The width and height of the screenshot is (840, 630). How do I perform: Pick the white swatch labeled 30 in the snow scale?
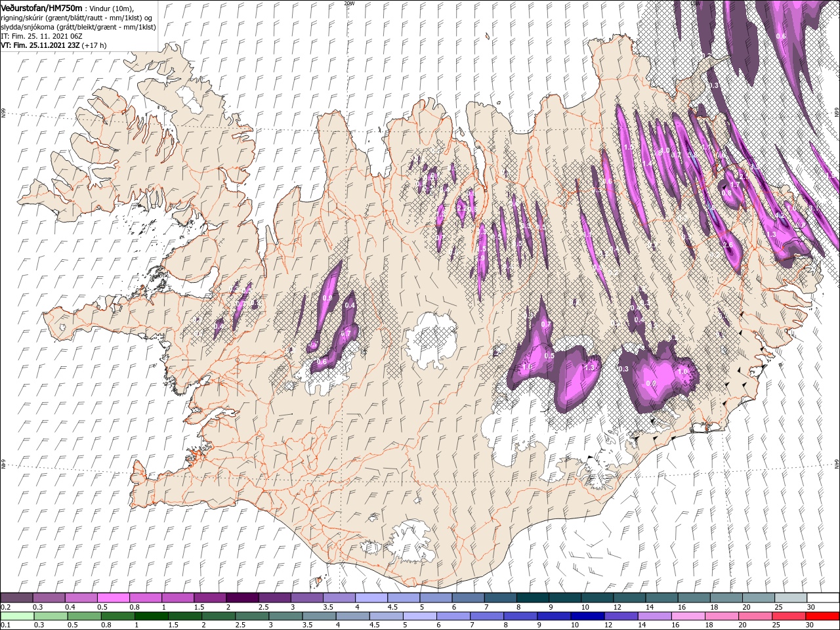(x=823, y=598)
